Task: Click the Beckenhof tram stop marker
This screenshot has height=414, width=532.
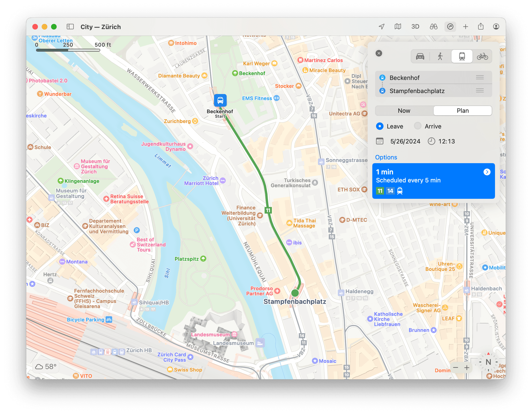Action: pos(220,100)
